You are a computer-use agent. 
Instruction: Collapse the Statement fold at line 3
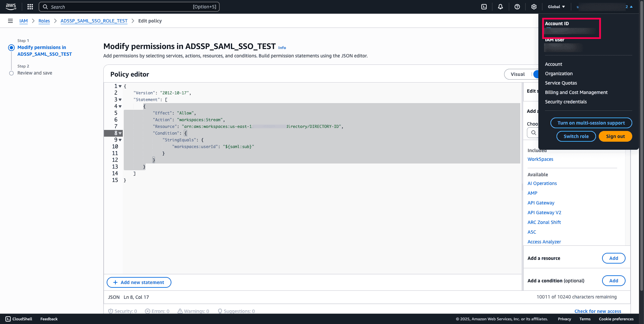coord(120,100)
